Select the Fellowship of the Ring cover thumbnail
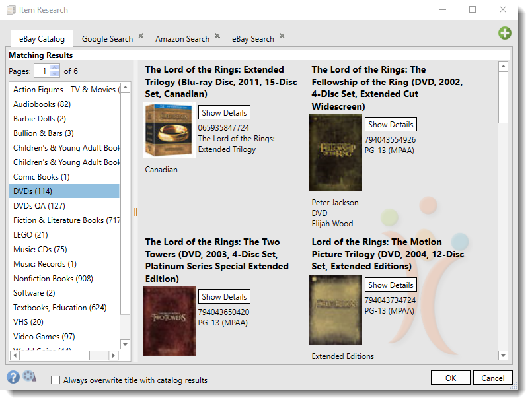The image size is (532, 404). [x=336, y=152]
